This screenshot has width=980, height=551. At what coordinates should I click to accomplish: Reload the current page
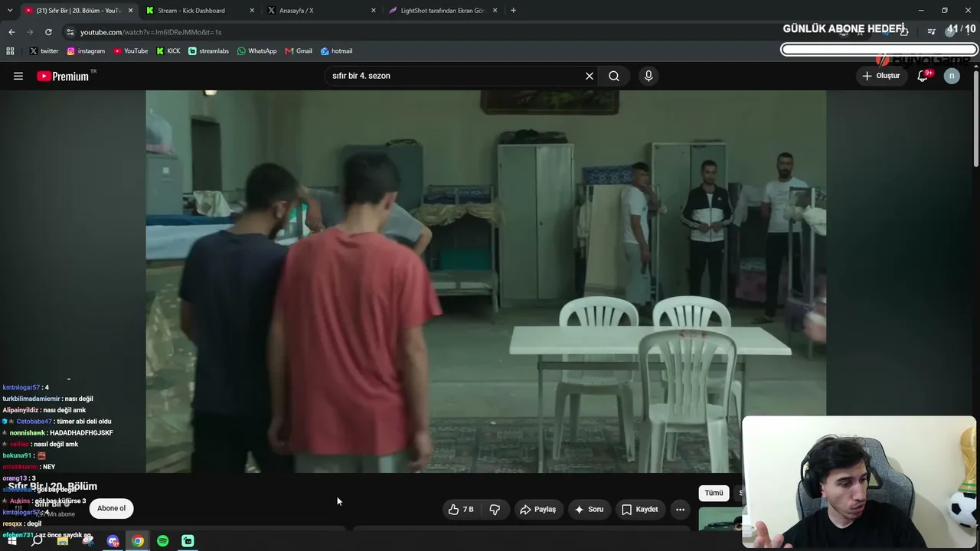coord(48,32)
